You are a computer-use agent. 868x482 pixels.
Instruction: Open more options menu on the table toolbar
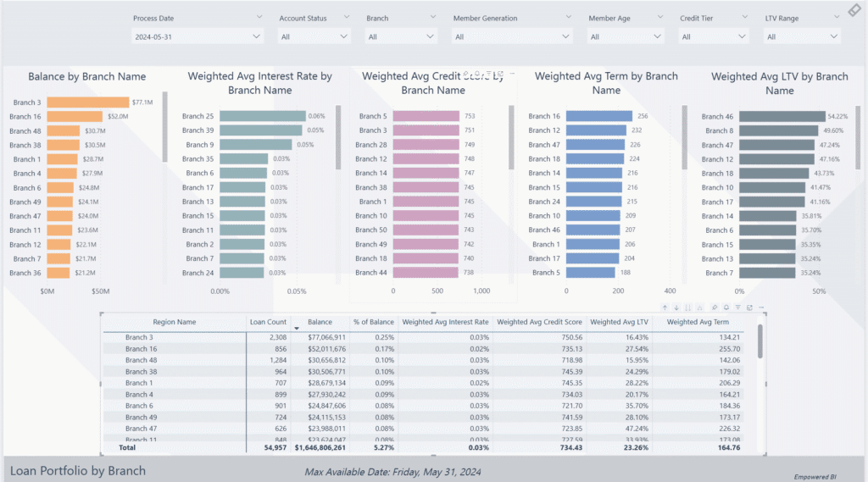coord(760,307)
